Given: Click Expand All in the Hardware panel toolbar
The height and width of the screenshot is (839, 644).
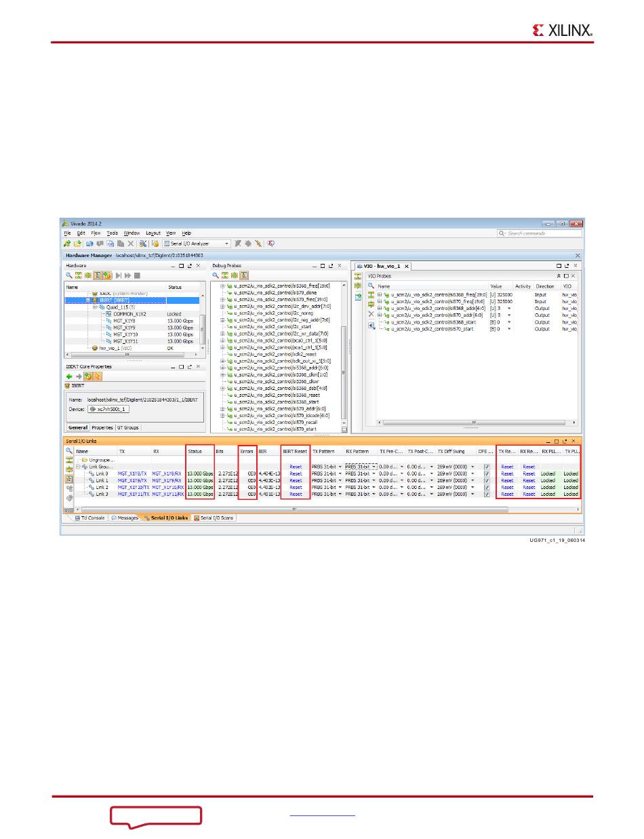Looking at the screenshot, I should (88, 275).
